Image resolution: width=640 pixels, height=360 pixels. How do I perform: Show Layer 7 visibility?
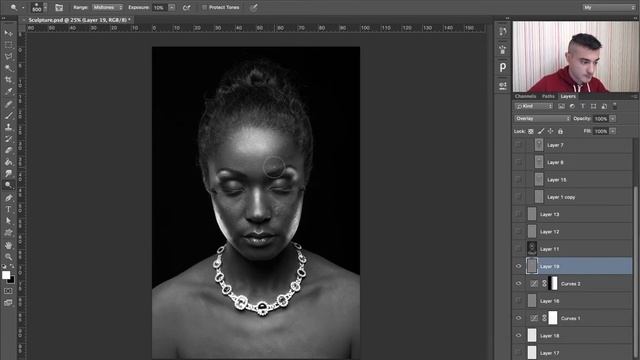tap(518, 145)
